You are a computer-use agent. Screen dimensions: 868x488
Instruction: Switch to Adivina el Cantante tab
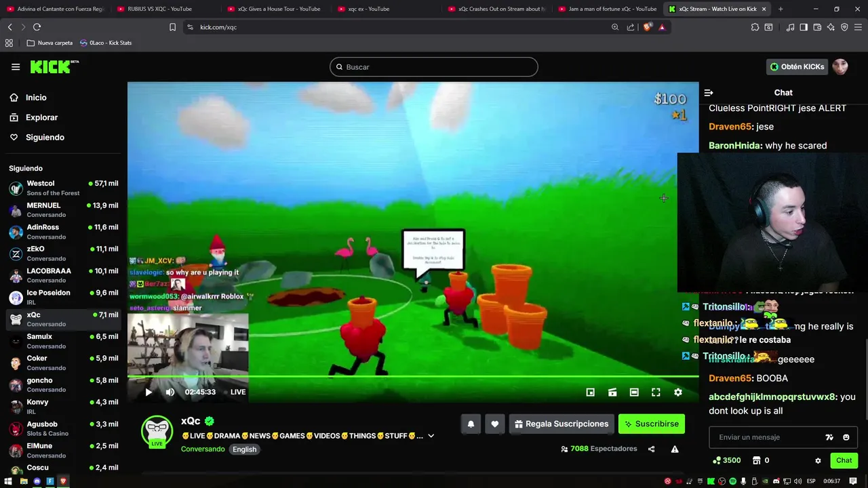coord(54,9)
